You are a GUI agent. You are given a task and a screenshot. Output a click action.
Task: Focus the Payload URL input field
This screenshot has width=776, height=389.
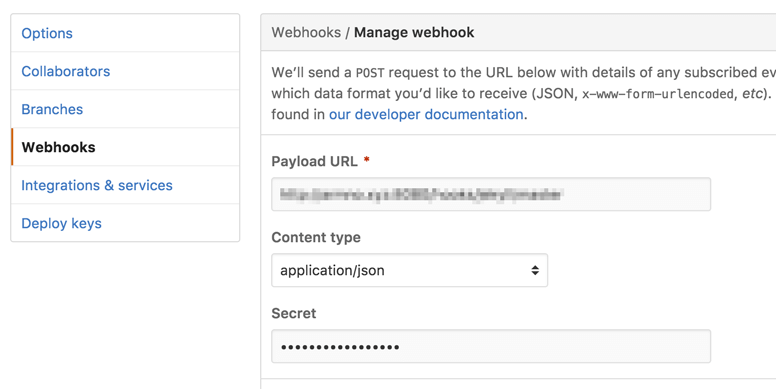point(491,194)
